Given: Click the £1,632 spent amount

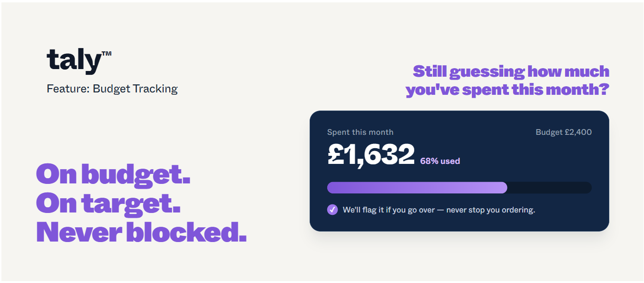Looking at the screenshot, I should coord(371,154).
